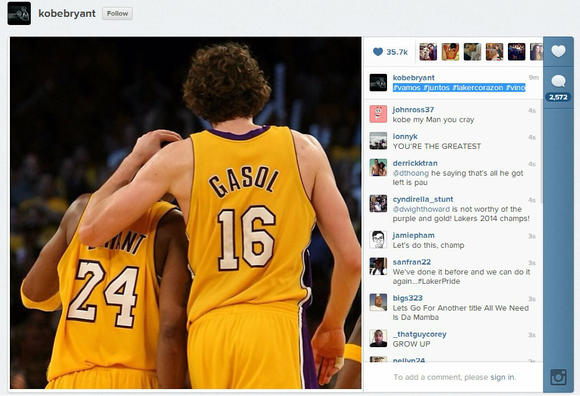Screen dimensions: 580x396
Task: Click the blue heart next to 35.7k
Action: (x=378, y=52)
